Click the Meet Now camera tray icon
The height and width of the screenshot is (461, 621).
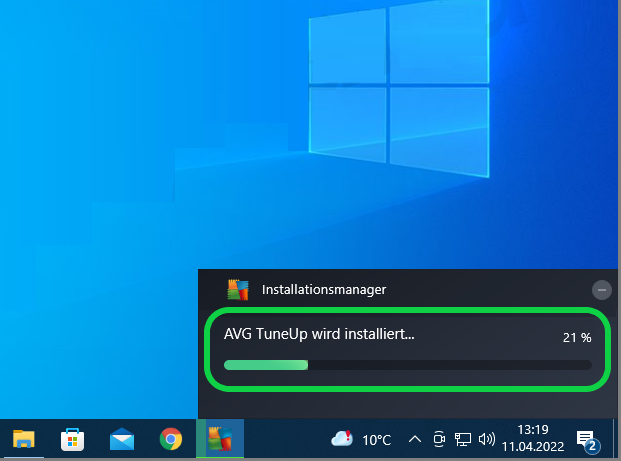(x=439, y=439)
